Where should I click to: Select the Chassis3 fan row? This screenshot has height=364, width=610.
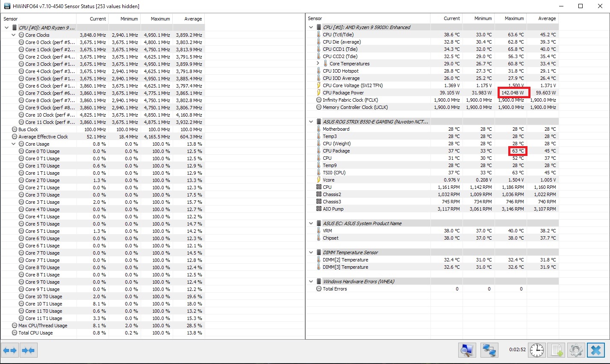pyautogui.click(x=432, y=202)
